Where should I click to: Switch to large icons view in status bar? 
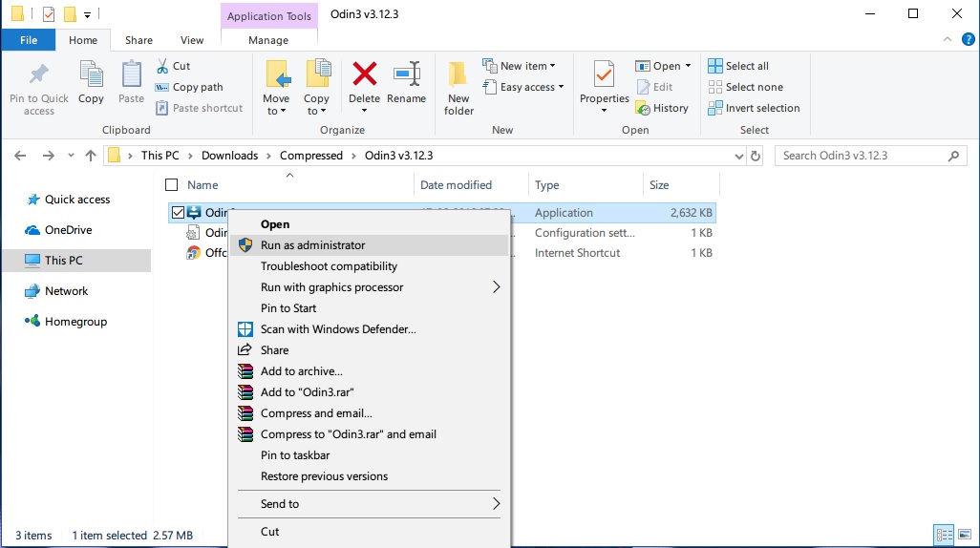pos(965,535)
